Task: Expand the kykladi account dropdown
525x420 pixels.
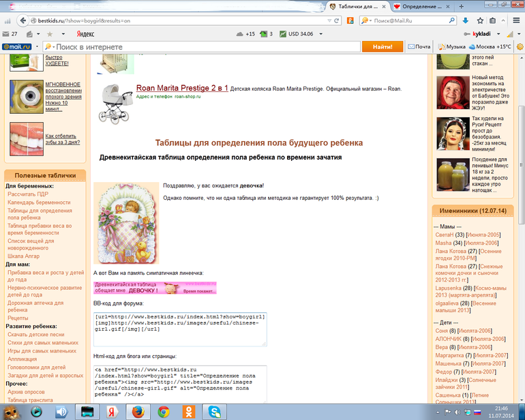Action: (x=494, y=34)
